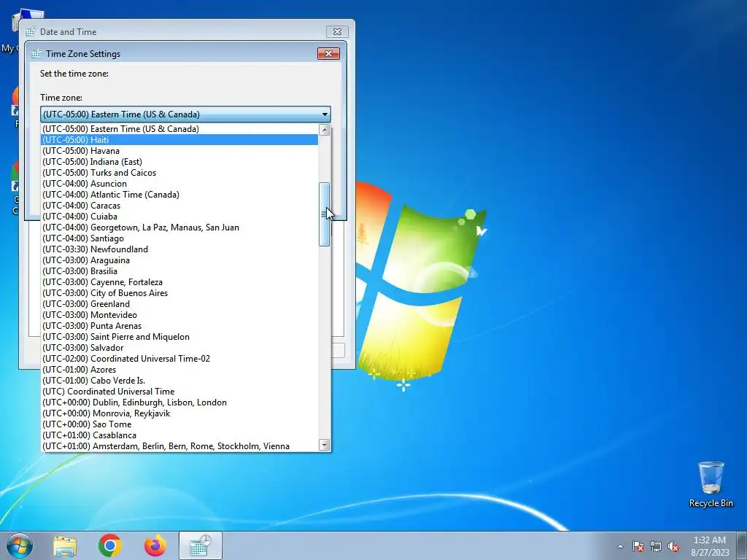
Task: Pick the (UTC-03:00) Salvador entry
Action: tap(179, 348)
